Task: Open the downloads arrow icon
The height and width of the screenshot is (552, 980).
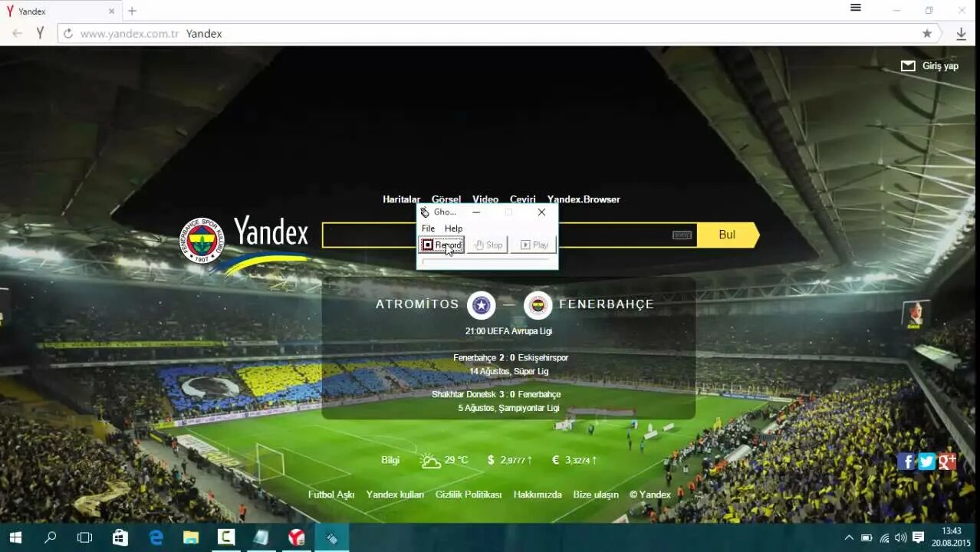Action: tap(961, 34)
